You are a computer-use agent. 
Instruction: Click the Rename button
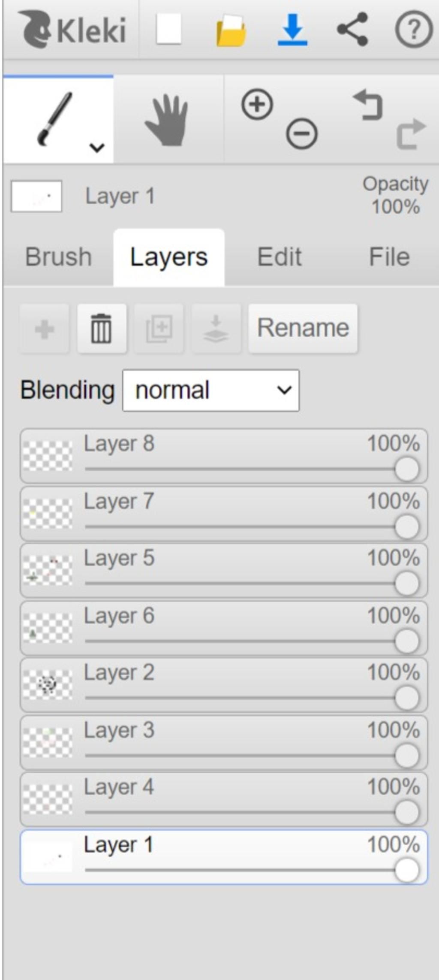coord(303,329)
